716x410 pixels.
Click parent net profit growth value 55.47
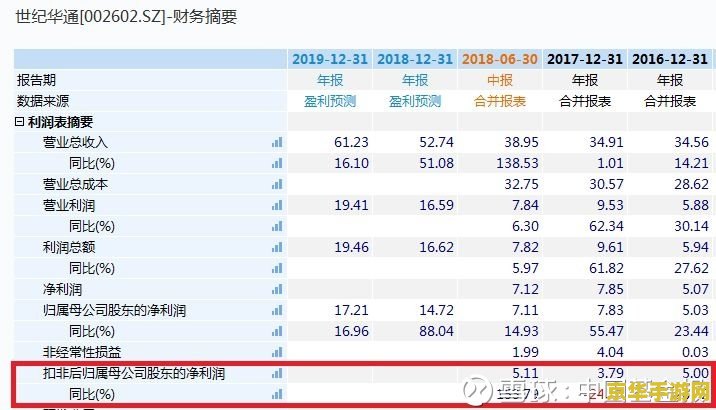606,331
